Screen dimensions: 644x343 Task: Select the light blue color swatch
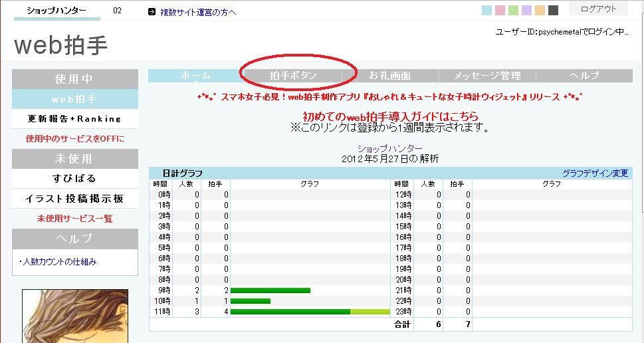[486, 10]
